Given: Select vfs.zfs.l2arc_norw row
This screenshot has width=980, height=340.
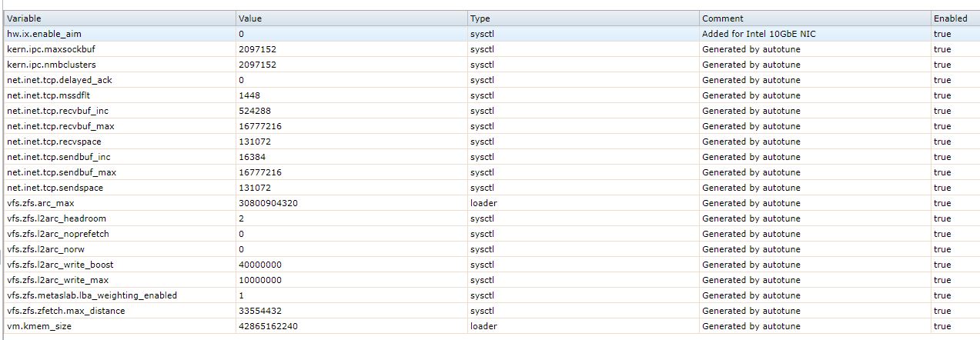Looking at the screenshot, I should click(x=492, y=249).
